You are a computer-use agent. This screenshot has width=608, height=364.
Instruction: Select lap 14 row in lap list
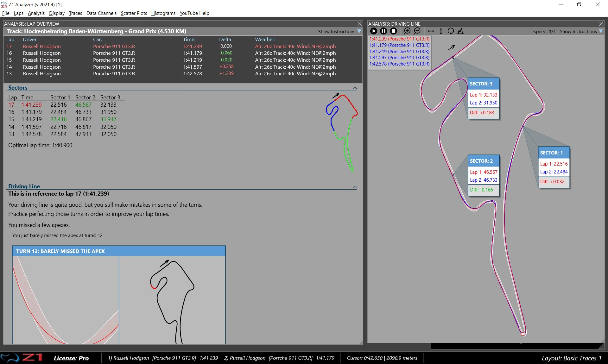pos(183,67)
